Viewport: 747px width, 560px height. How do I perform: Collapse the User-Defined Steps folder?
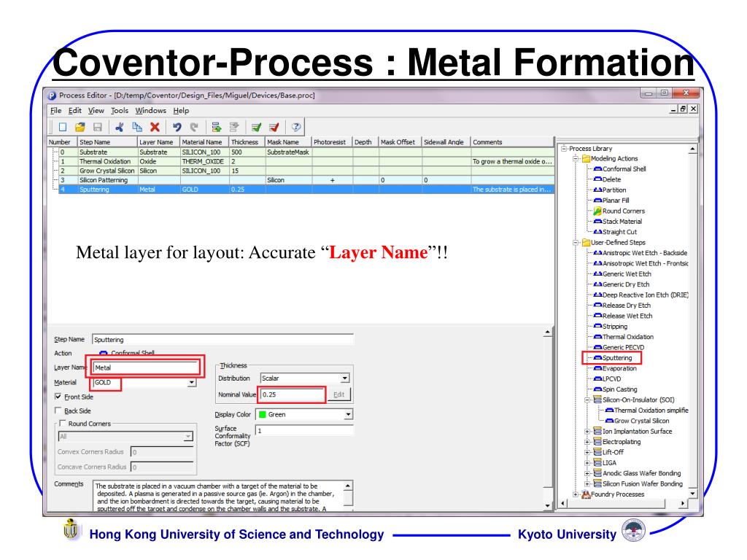pyautogui.click(x=576, y=242)
